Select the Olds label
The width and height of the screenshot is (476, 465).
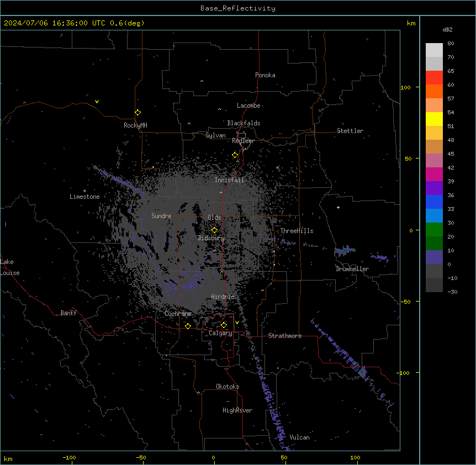coord(214,218)
